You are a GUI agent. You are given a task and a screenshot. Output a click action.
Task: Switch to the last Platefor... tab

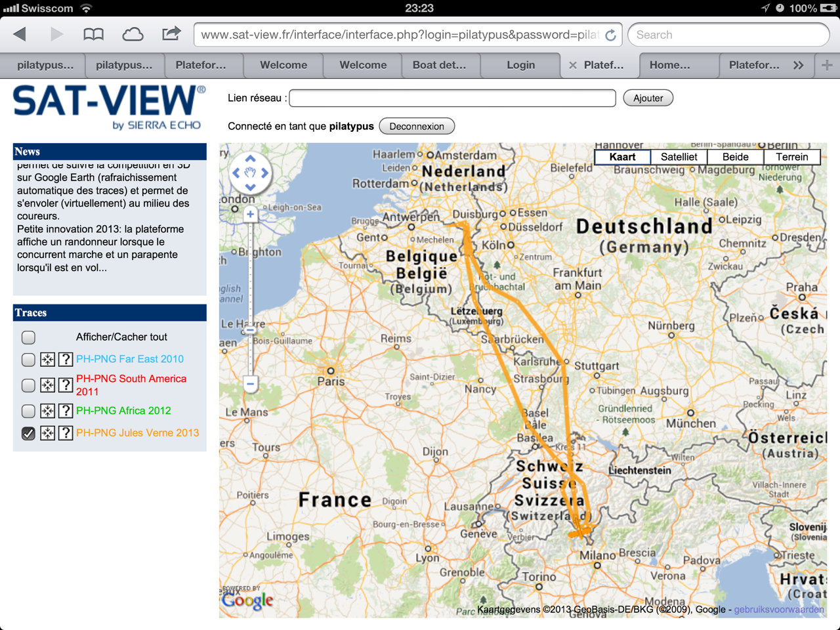click(754, 65)
